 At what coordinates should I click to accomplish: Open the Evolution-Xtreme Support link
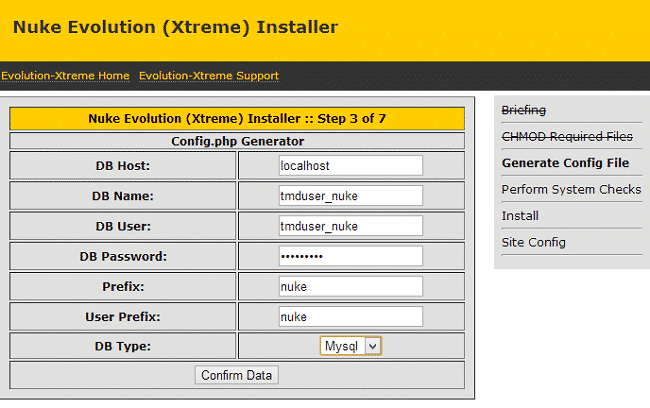pos(208,76)
